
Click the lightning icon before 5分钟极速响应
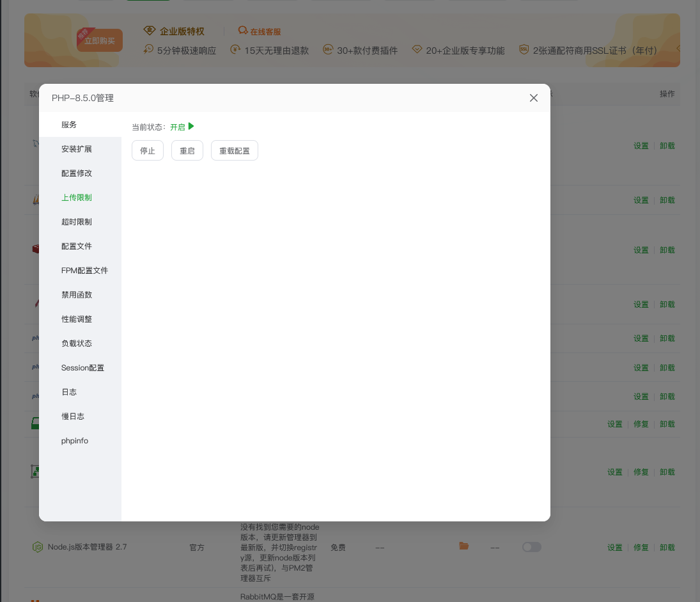pos(148,49)
